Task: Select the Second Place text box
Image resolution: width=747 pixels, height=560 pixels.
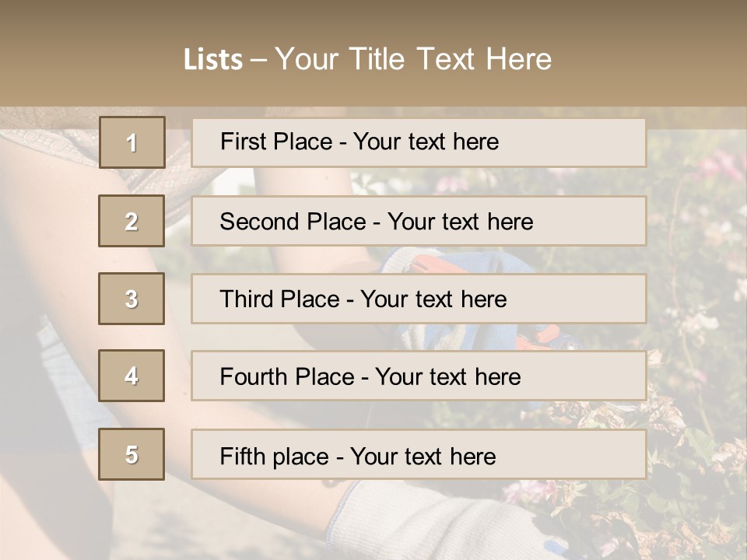Action: point(419,221)
